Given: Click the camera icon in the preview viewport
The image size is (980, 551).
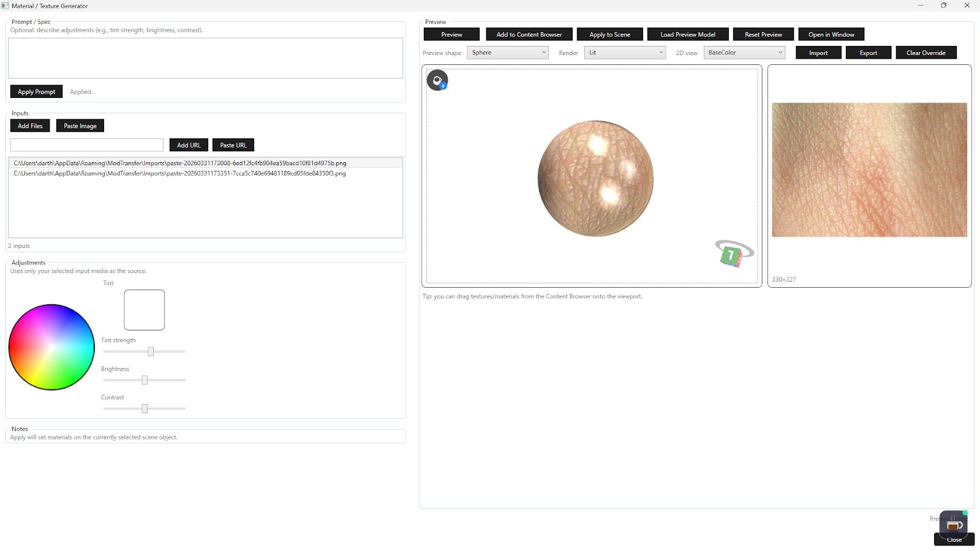Looking at the screenshot, I should click(437, 80).
